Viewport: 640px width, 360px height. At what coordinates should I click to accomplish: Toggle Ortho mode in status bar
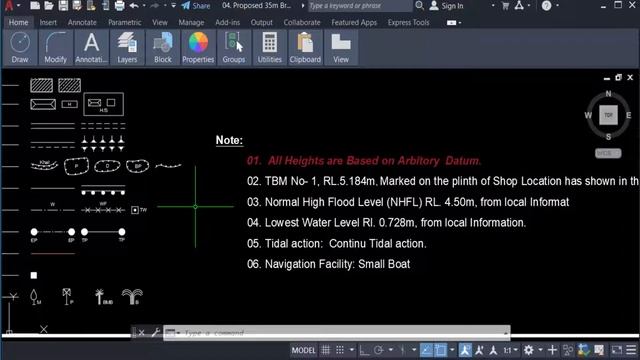363,350
